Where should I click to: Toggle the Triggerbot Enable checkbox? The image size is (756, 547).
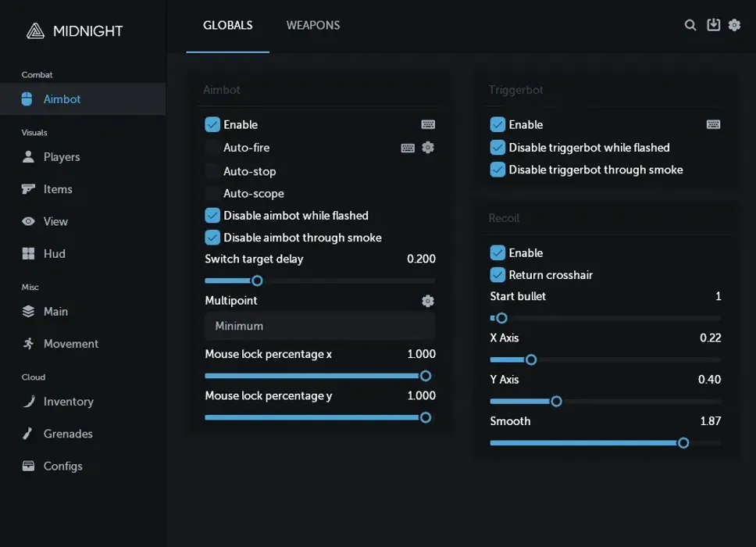497,124
